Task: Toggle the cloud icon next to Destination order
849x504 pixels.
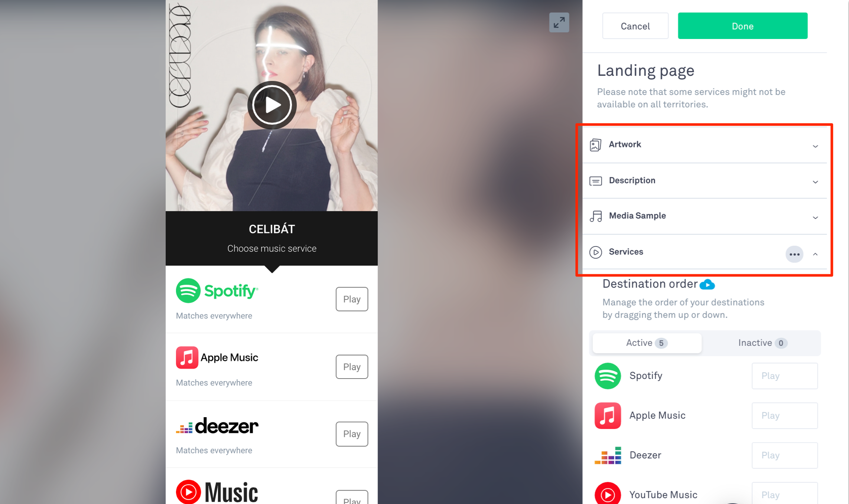Action: click(x=707, y=284)
